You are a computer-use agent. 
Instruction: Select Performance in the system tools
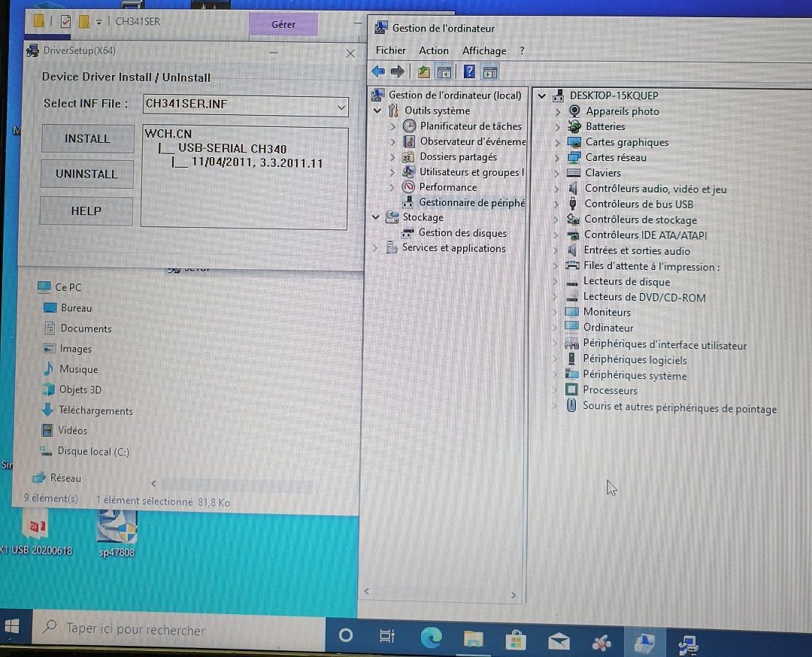448,187
